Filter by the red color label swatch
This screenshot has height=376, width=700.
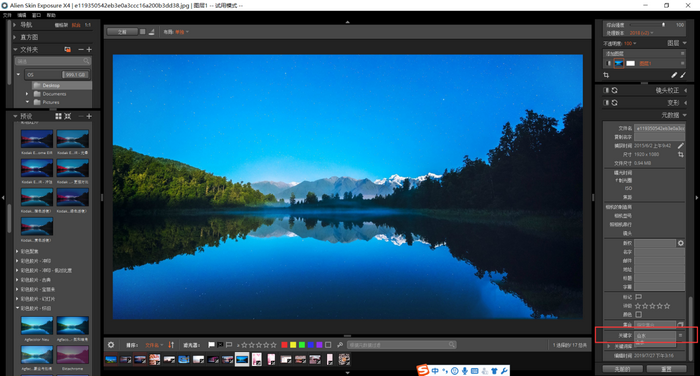point(284,345)
